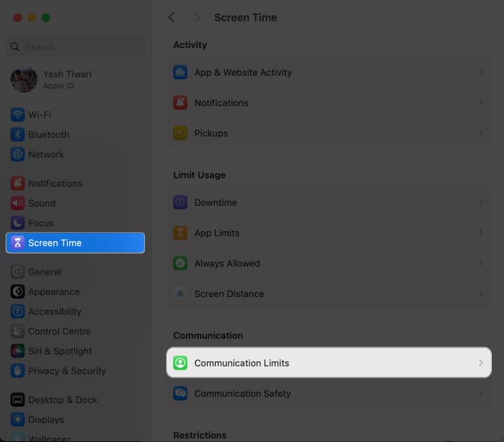Click the Screen Time hourglass sidebar icon
Viewport: 504px width, 442px height.
pos(18,243)
